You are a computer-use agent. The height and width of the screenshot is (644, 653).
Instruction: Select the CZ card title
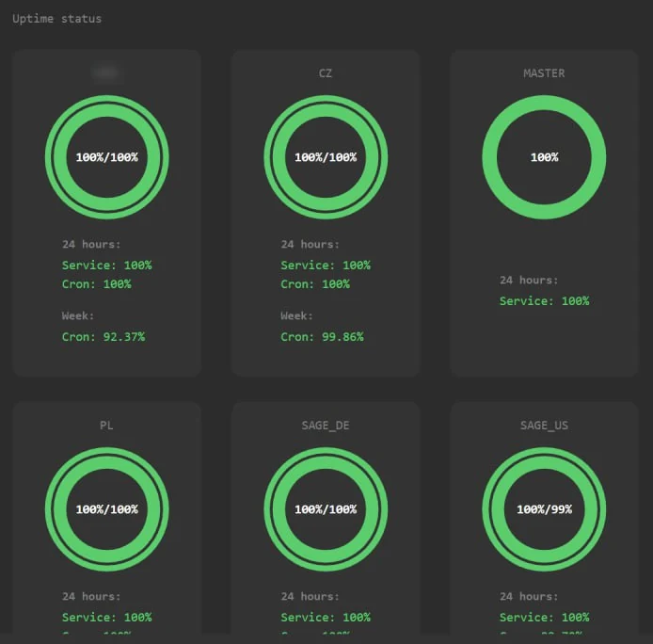(326, 73)
